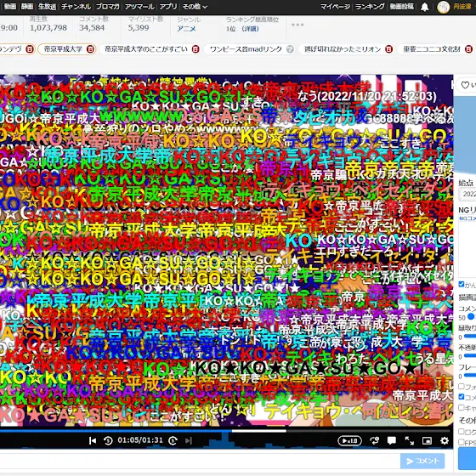Image resolution: width=476 pixels, height=476 pixels.
Task: Click the video player comment area
Action: [x=226, y=251]
